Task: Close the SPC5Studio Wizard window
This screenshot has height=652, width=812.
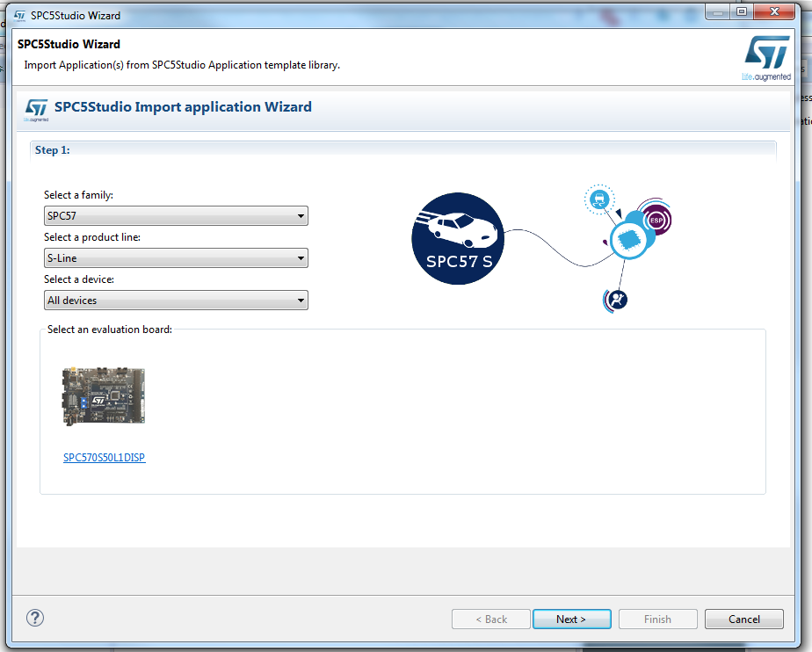Action: click(775, 11)
